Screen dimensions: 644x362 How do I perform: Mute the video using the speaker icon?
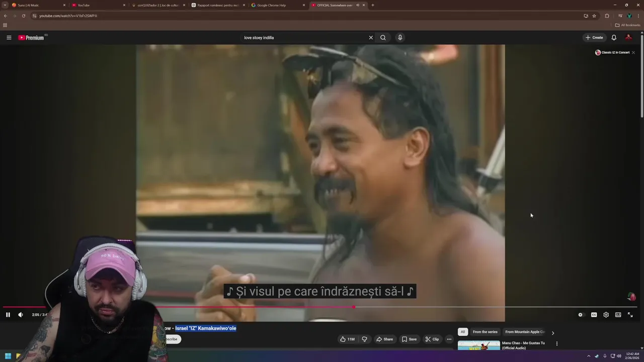pos(21,315)
